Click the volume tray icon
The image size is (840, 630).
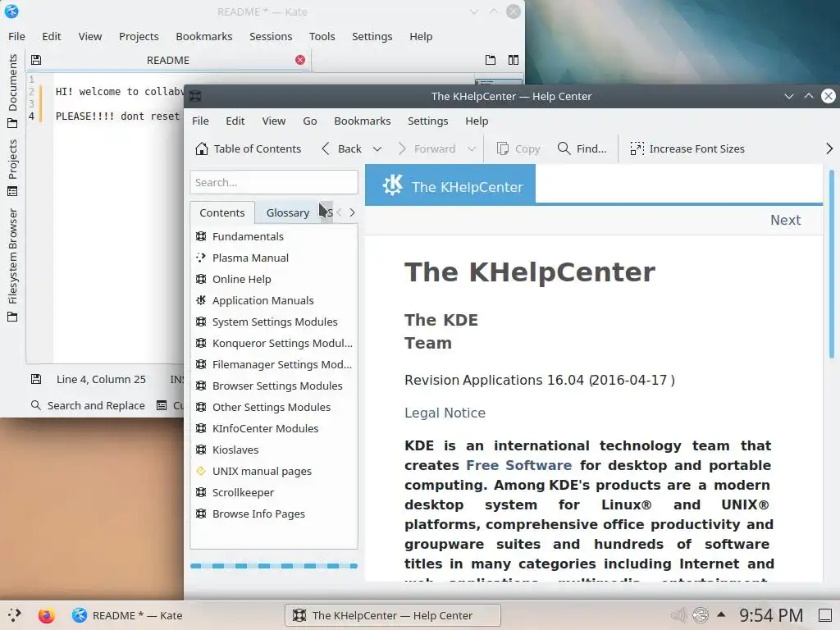pos(678,615)
